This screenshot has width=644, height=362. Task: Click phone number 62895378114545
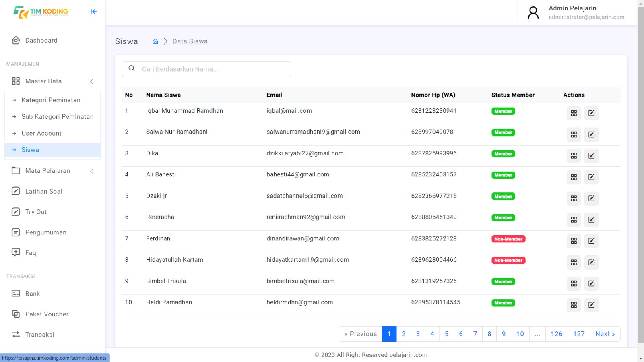[436, 302]
